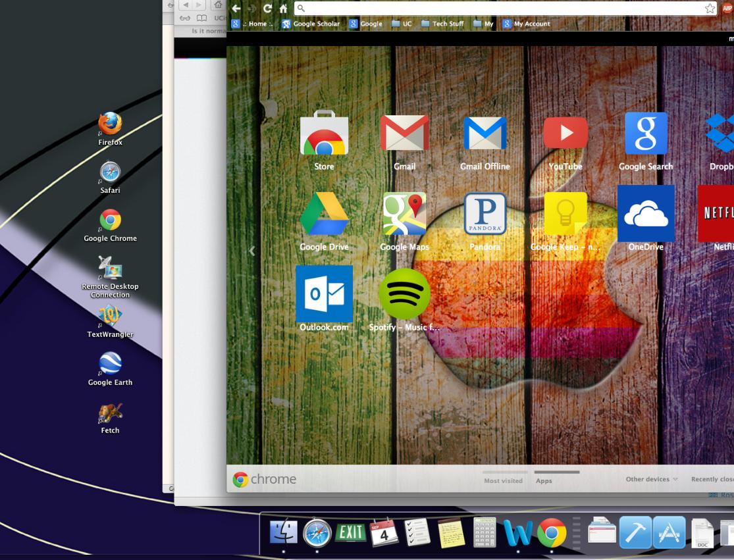Open the Netflix app
This screenshot has height=560, width=734.
(x=716, y=214)
